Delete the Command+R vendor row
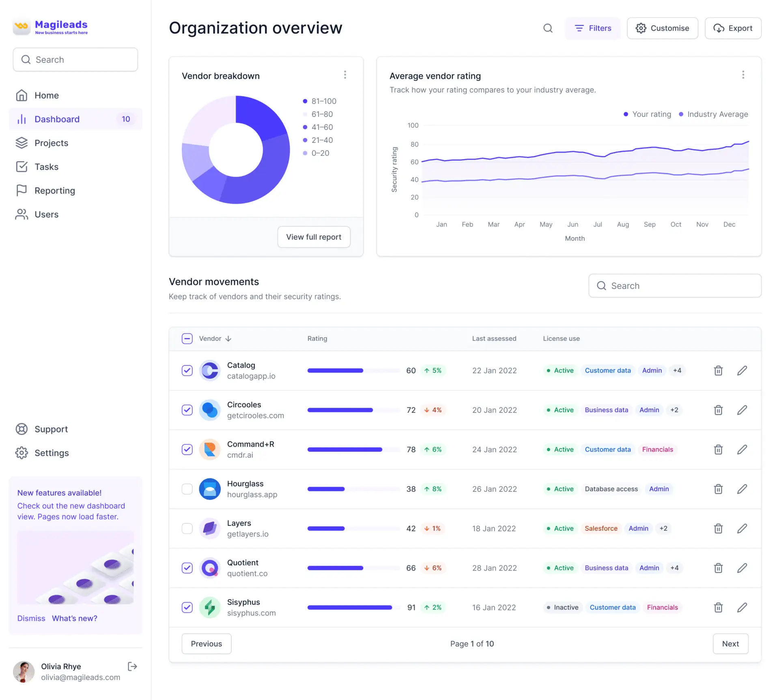 [718, 450]
